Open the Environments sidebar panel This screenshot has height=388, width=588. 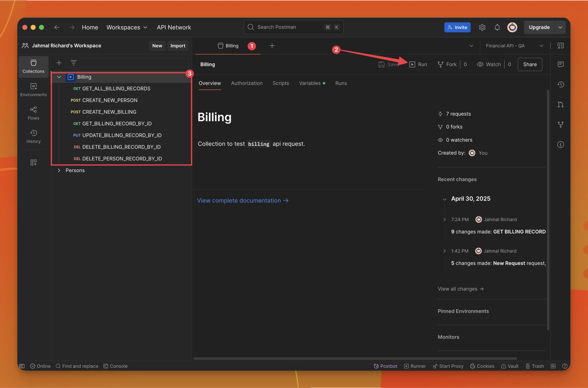point(33,90)
